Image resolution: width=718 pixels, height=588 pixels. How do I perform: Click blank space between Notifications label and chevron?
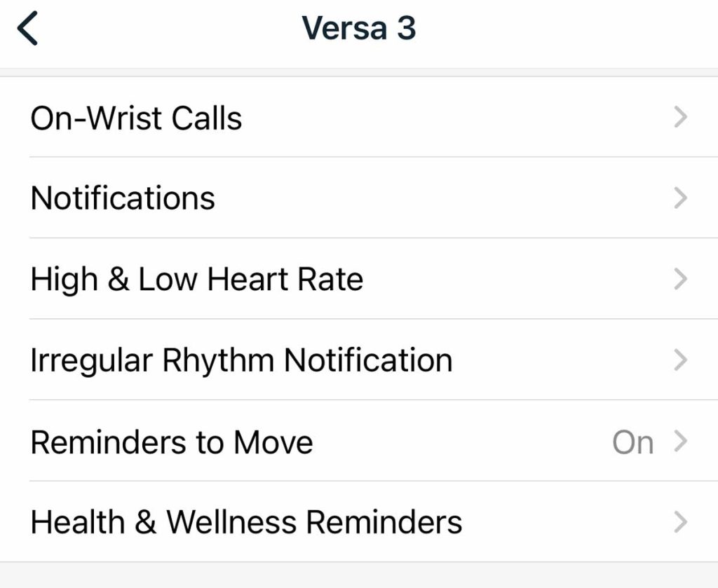tap(442, 198)
